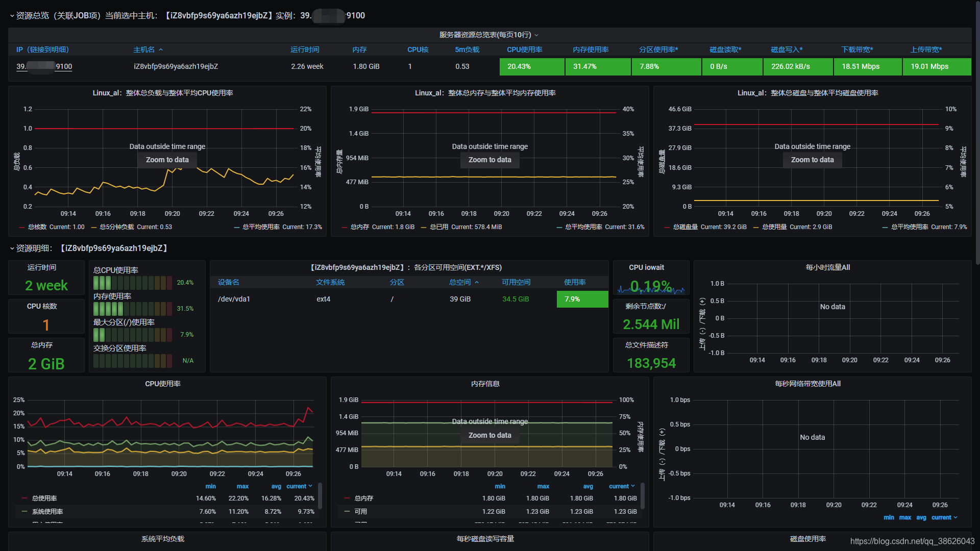The image size is (980, 551).
Task: Click Zoom to data in 内存信息 panel
Action: [490, 435]
